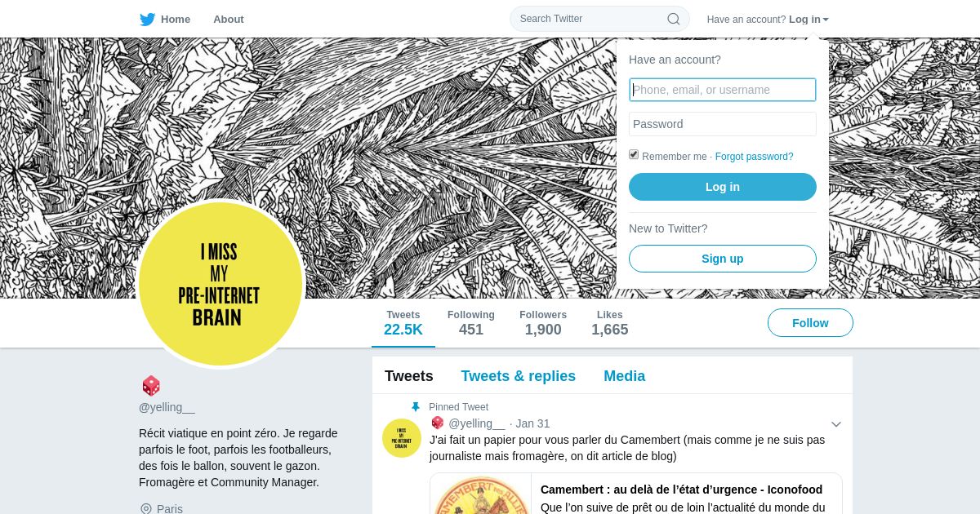
Task: Click the Forgot password link
Action: pos(755,157)
